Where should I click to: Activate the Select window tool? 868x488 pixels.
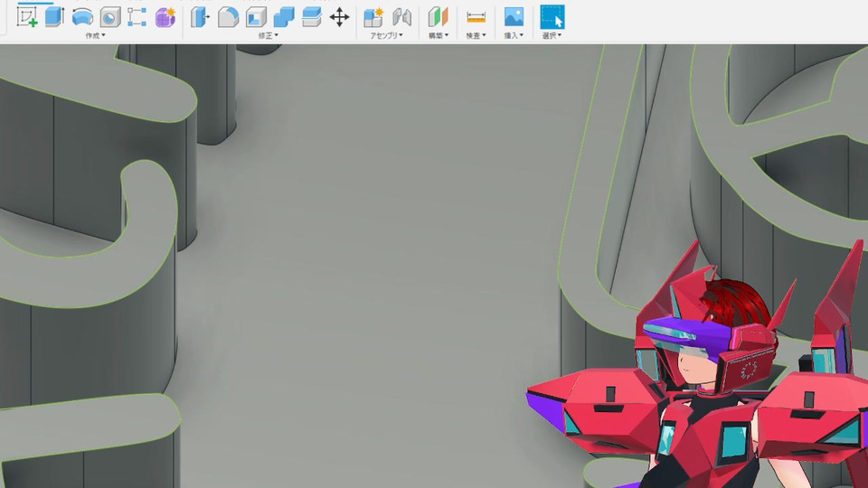(552, 17)
